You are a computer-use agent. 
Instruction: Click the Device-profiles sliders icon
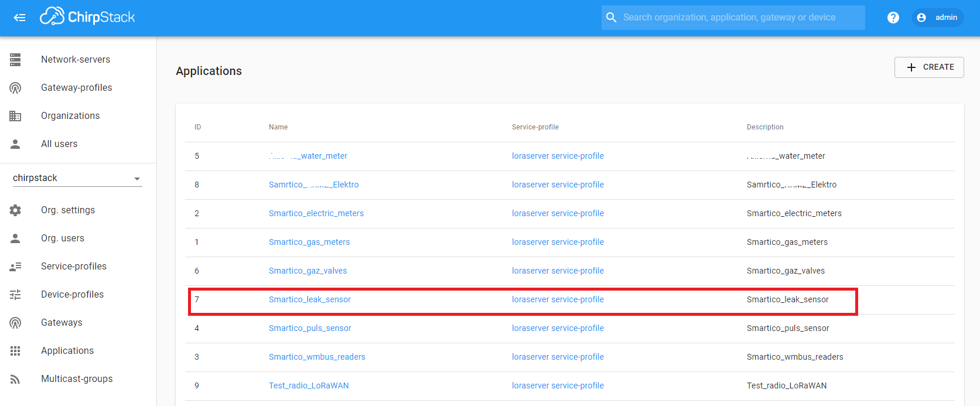[15, 295]
